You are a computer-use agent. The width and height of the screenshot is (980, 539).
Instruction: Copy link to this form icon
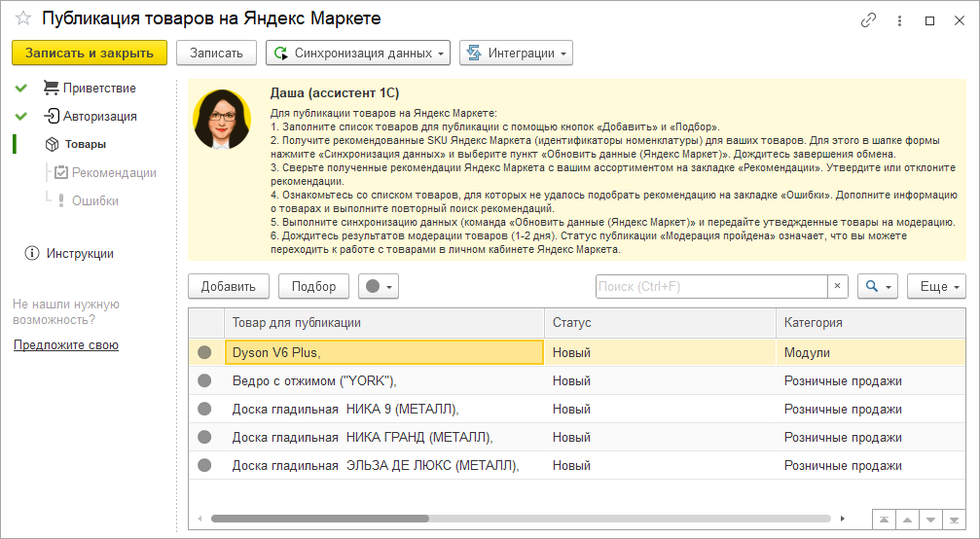coord(868,20)
